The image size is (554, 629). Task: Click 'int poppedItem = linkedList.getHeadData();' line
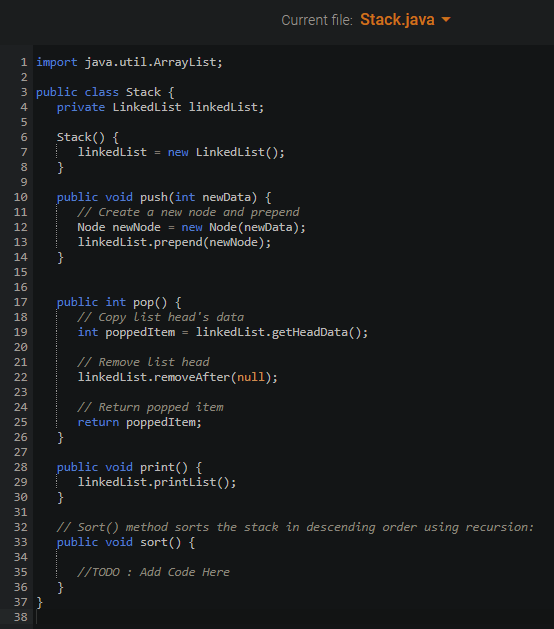[x=223, y=332]
